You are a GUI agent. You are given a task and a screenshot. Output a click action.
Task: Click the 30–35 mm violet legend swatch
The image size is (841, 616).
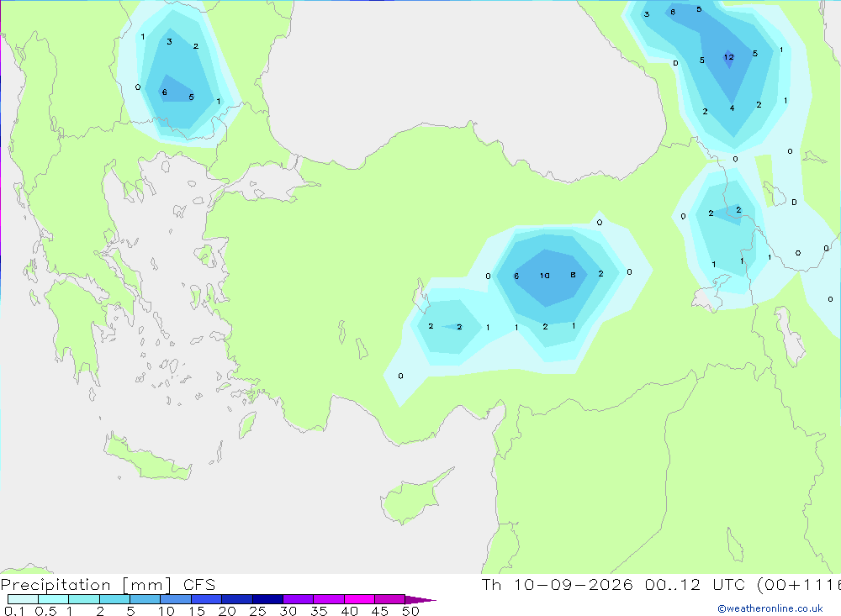(x=298, y=599)
